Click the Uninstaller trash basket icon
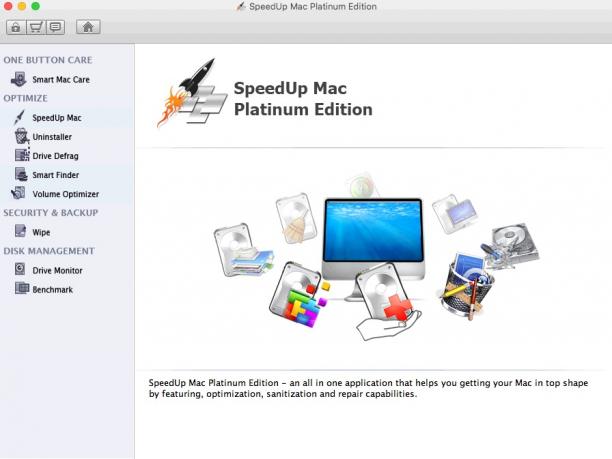The width and height of the screenshot is (612, 459). click(x=21, y=137)
